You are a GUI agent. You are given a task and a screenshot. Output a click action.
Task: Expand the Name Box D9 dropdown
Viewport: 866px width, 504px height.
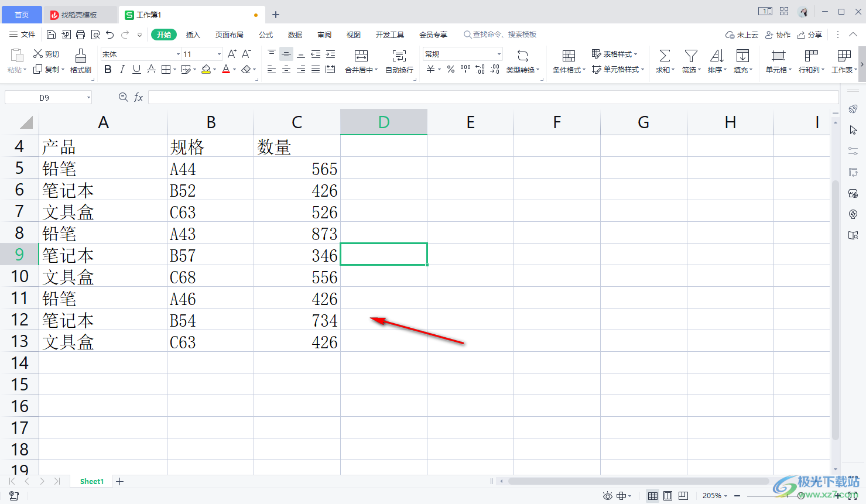(88, 98)
